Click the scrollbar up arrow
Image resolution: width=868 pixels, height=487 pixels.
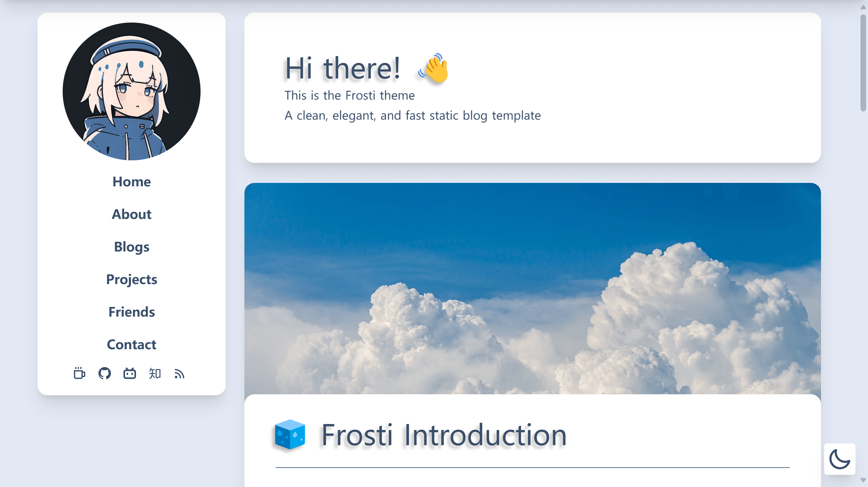click(863, 7)
